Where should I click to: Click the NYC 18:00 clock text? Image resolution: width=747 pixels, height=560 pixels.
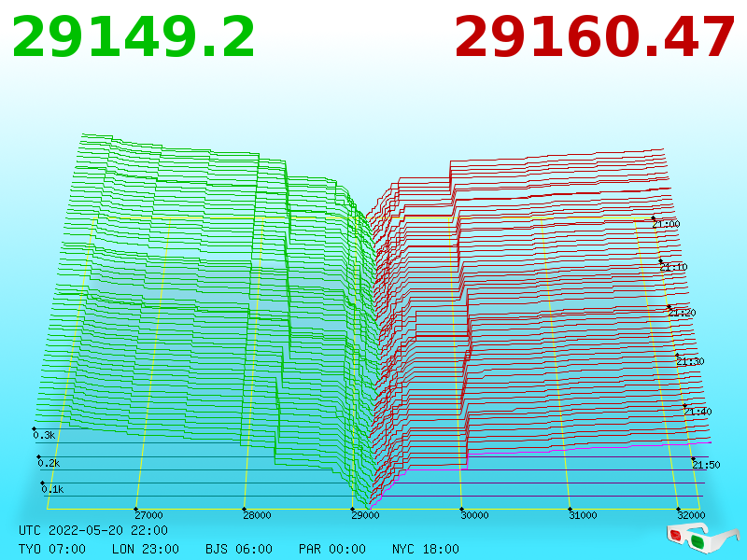click(x=426, y=549)
